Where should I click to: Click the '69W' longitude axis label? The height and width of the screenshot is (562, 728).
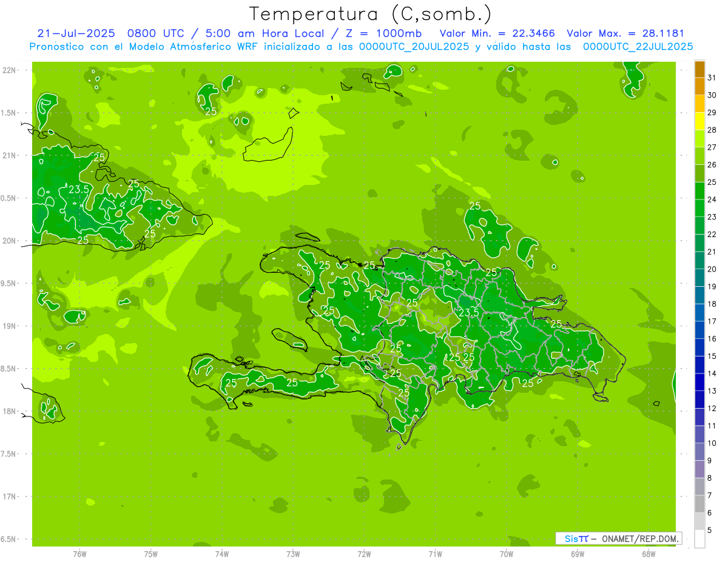[578, 554]
